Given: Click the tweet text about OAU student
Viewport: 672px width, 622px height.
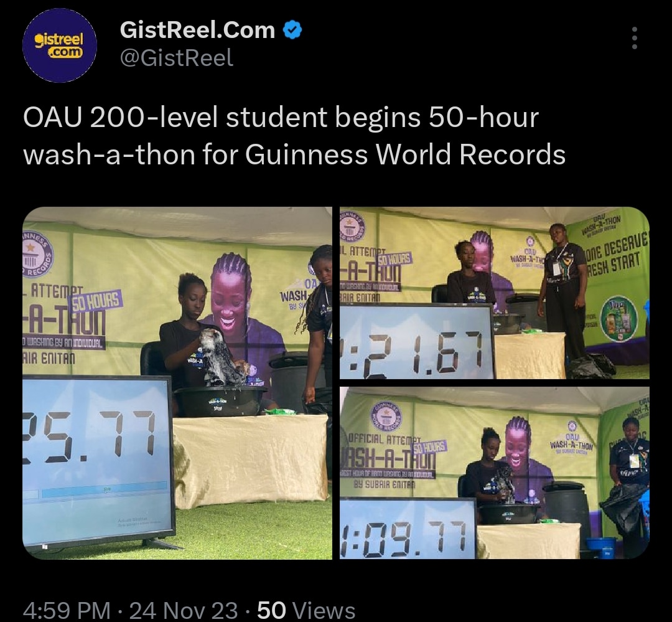Looking at the screenshot, I should pos(294,136).
